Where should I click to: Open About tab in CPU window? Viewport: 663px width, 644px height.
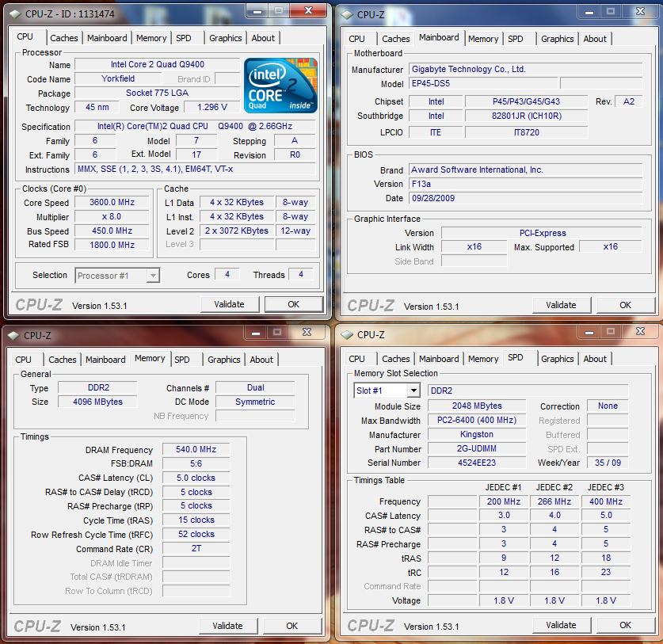(x=263, y=38)
